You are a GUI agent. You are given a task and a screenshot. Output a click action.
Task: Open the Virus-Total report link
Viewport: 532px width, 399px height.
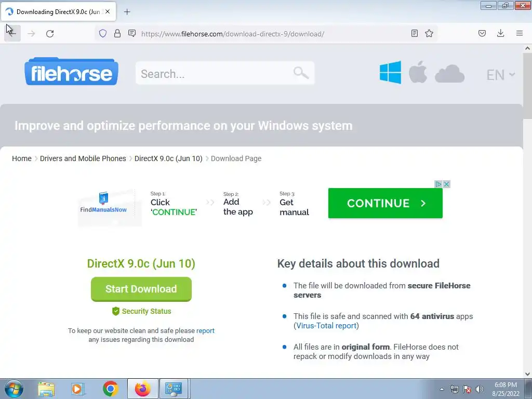(x=326, y=326)
